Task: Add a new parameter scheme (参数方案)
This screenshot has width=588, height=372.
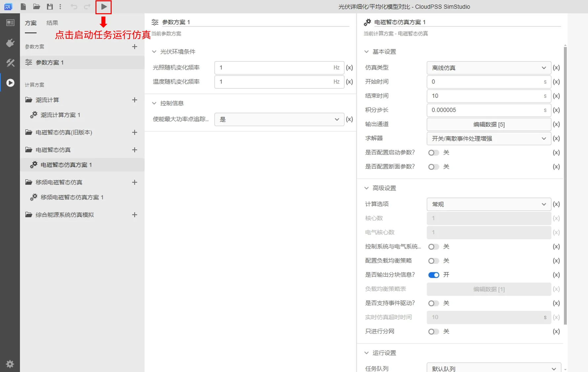Action: pos(134,47)
